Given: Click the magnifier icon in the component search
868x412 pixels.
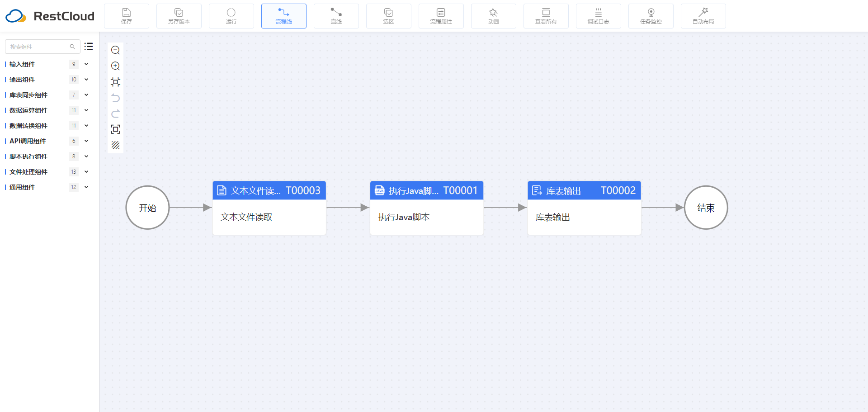Looking at the screenshot, I should tap(72, 47).
